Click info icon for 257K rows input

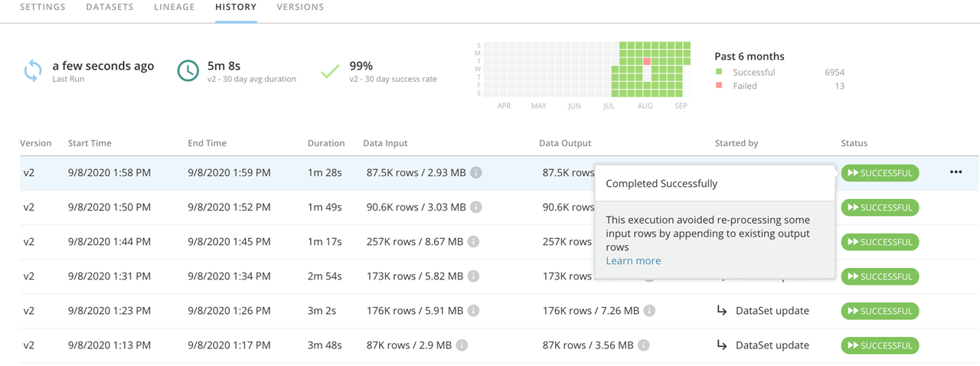pyautogui.click(x=474, y=242)
